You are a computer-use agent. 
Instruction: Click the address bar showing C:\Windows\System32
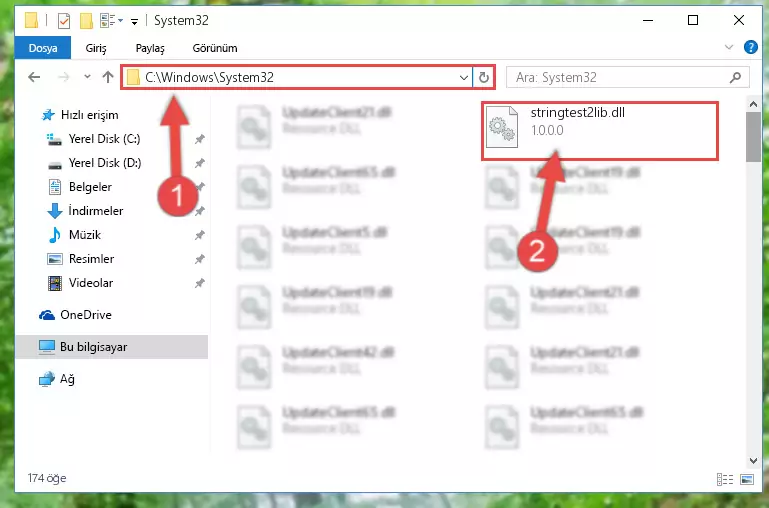pos(297,77)
